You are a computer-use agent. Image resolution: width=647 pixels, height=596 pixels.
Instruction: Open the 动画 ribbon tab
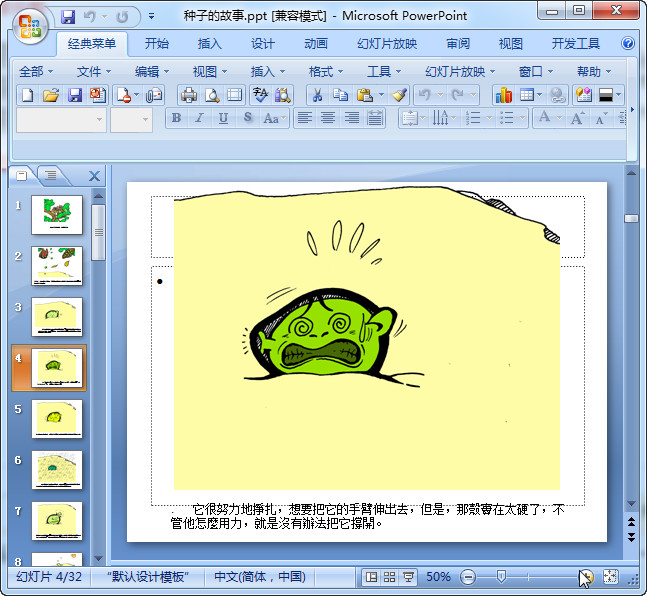[316, 44]
